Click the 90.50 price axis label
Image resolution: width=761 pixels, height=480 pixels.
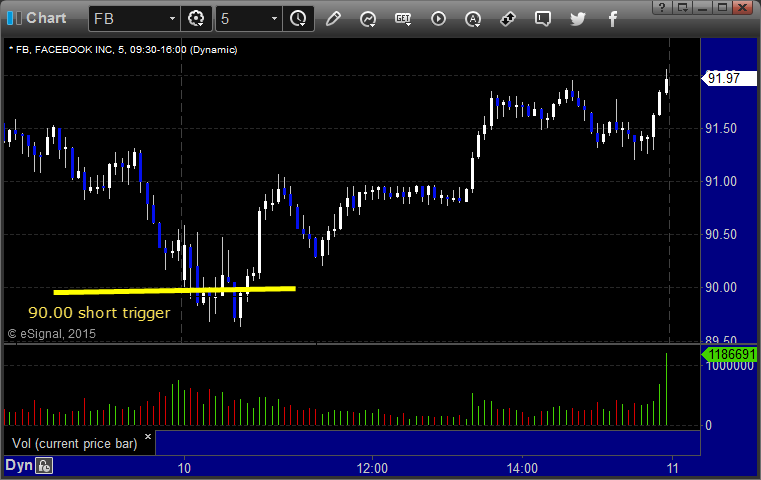(721, 234)
